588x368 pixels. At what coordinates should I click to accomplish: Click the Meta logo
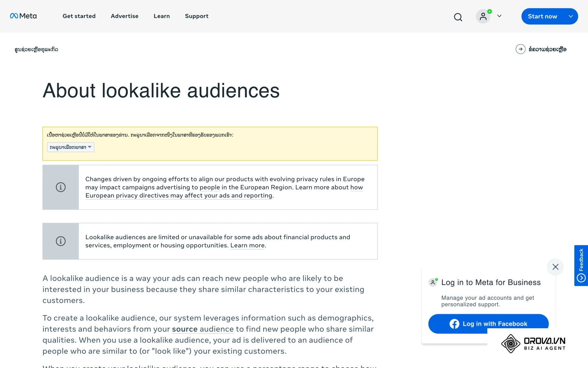click(x=23, y=16)
